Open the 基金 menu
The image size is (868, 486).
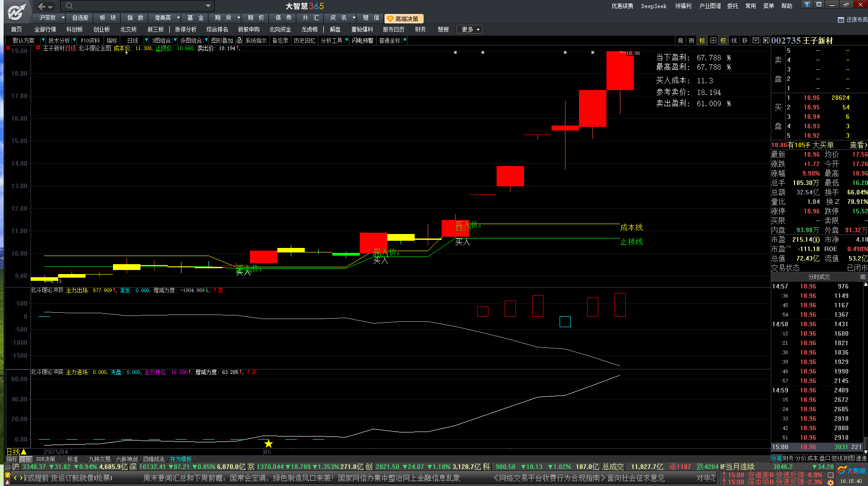tap(195, 18)
